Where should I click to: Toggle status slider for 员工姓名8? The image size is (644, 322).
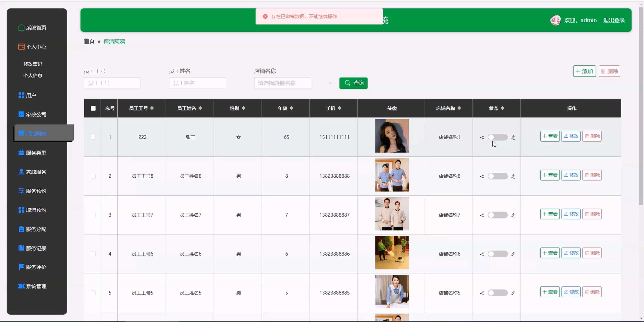pyautogui.click(x=498, y=176)
